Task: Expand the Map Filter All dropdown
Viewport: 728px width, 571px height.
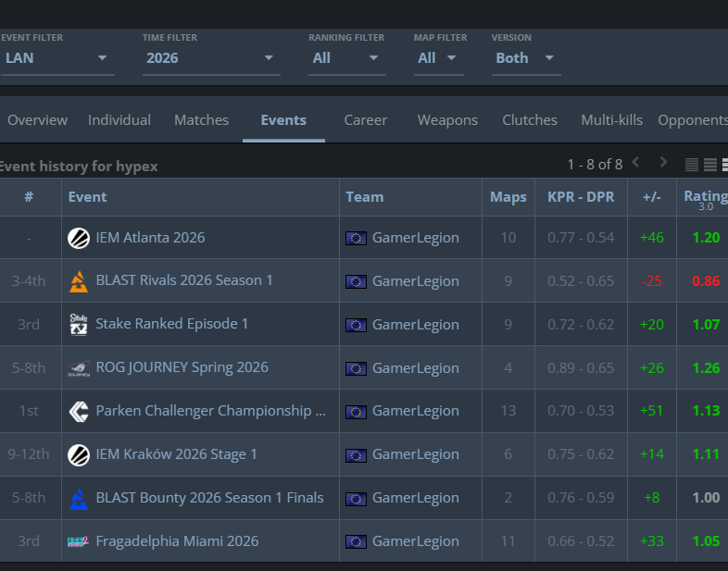Action: click(x=439, y=58)
